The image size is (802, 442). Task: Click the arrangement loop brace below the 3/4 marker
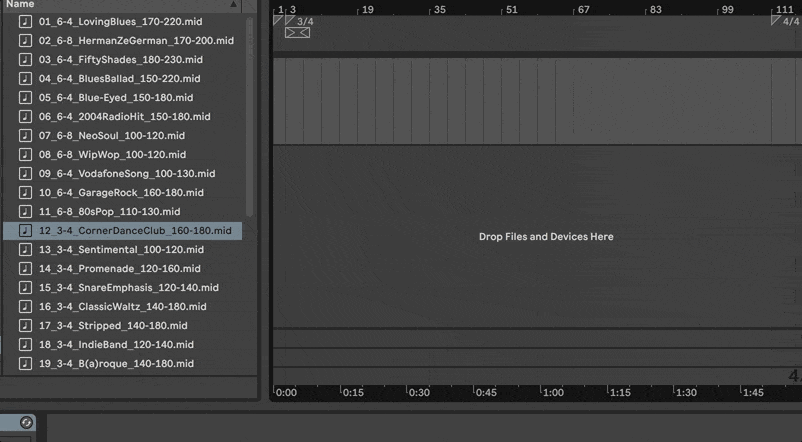pos(297,33)
